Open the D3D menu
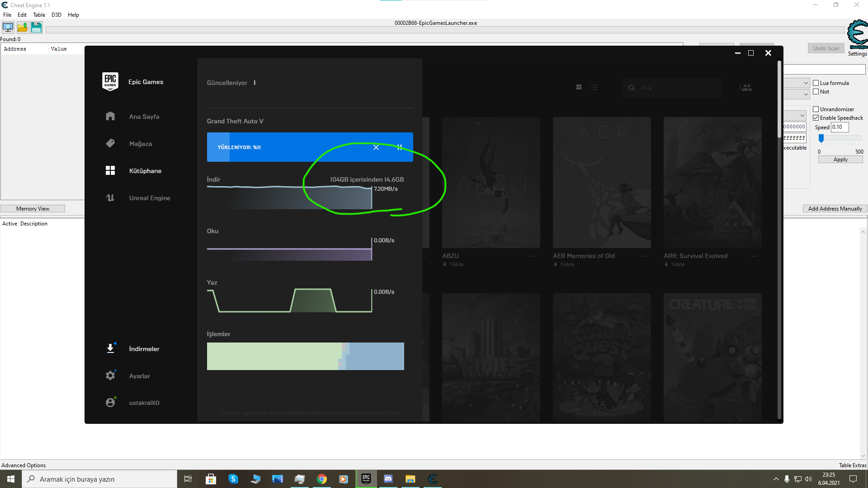The height and width of the screenshot is (488, 868). 56,15
